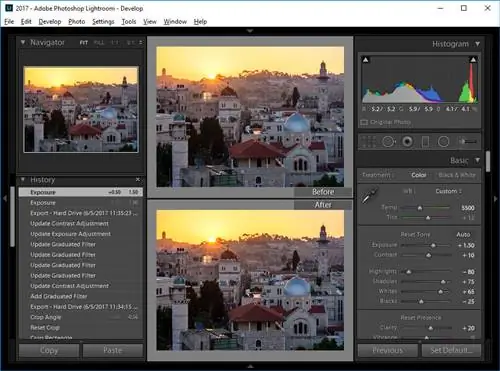Open the Develop menu
500x371 pixels.
click(50, 22)
